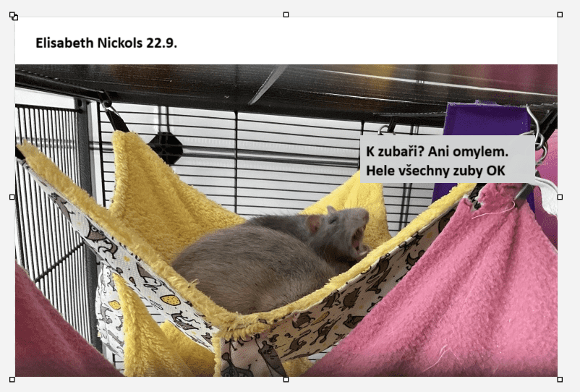Click the caption line 'Hele všechny zuby OK'

pos(435,171)
